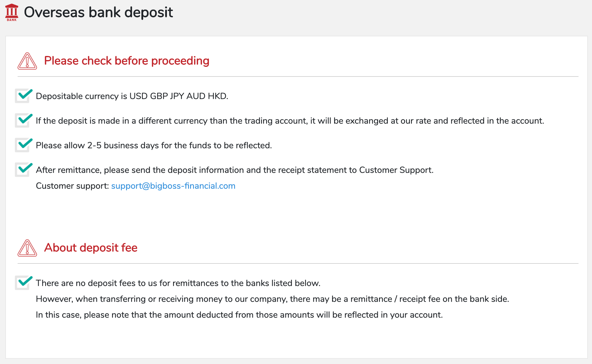592x364 pixels.
Task: Toggle the no deposit fees checkmark
Action: coord(23,283)
